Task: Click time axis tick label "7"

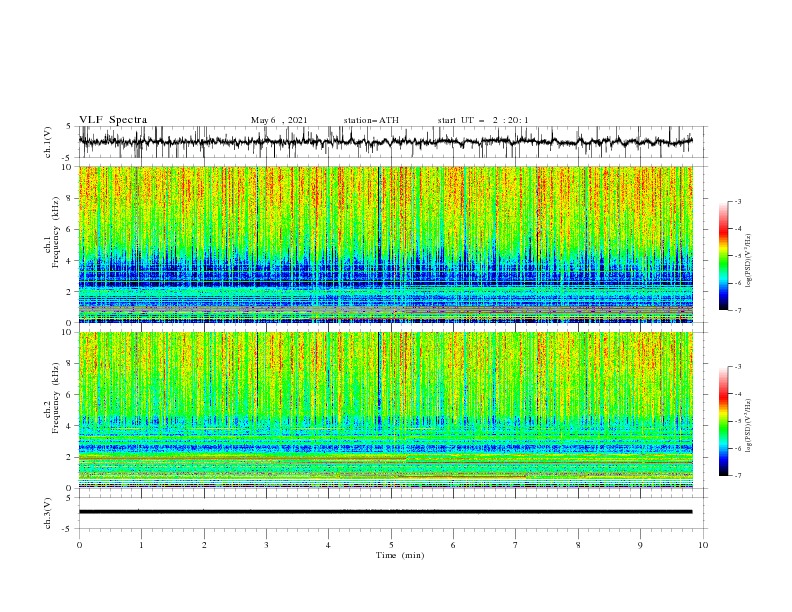Action: 516,545
